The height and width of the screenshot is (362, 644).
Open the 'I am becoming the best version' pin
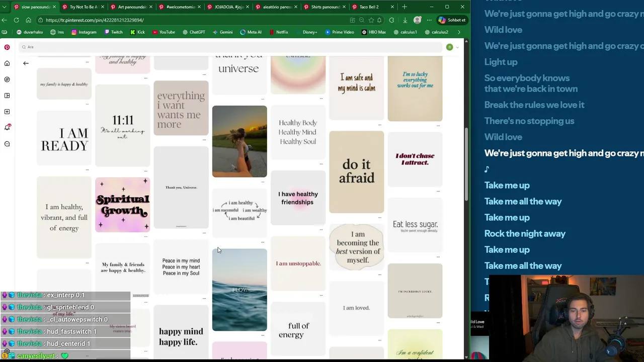coord(356,247)
